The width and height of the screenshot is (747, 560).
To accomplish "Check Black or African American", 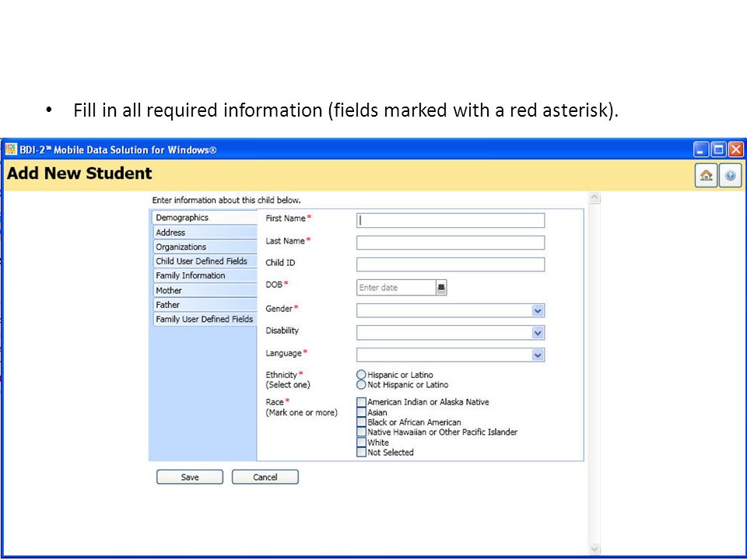I will tap(361, 422).
